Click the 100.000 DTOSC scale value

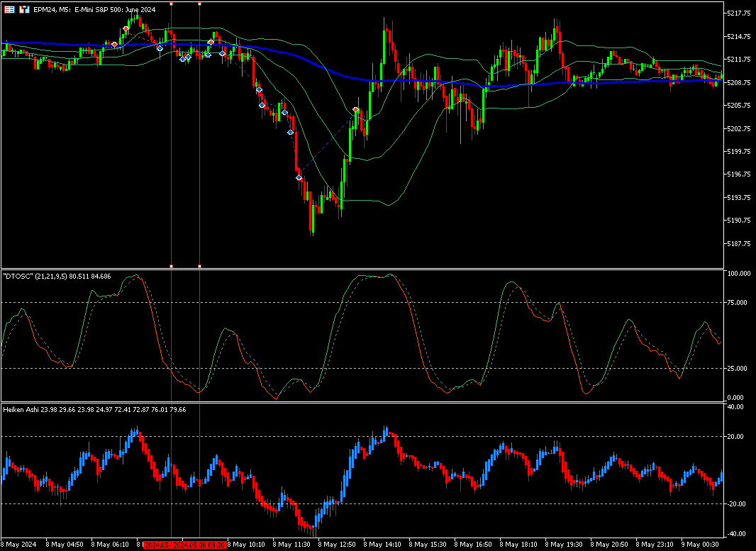[x=739, y=273]
